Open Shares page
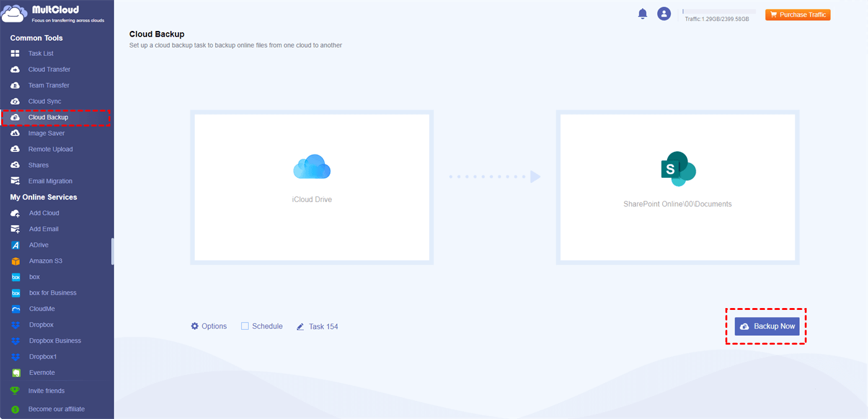Image resolution: width=868 pixels, height=419 pixels. [x=38, y=165]
